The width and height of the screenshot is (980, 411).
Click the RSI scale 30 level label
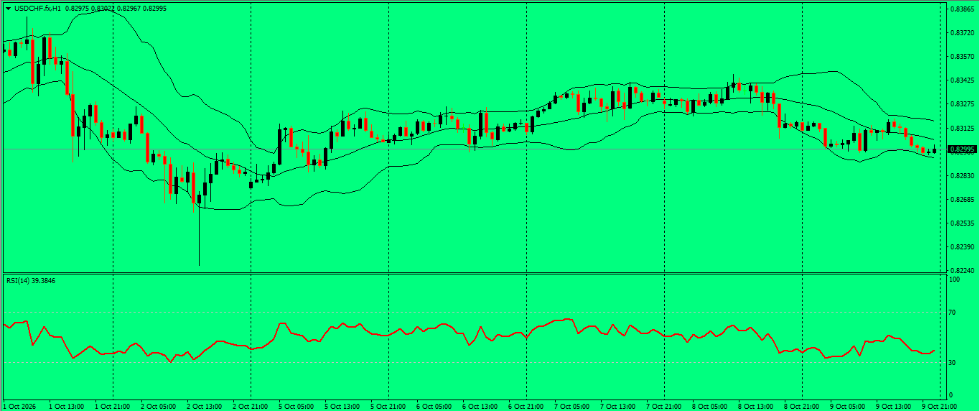tap(953, 362)
